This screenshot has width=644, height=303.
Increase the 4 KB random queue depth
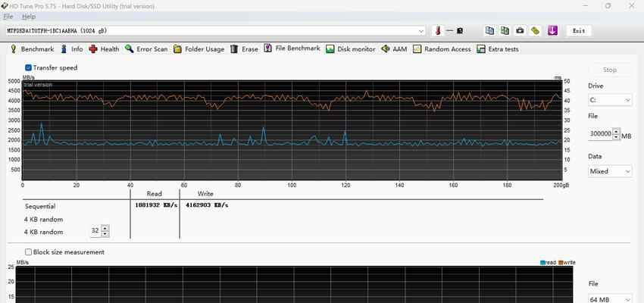coord(105,228)
